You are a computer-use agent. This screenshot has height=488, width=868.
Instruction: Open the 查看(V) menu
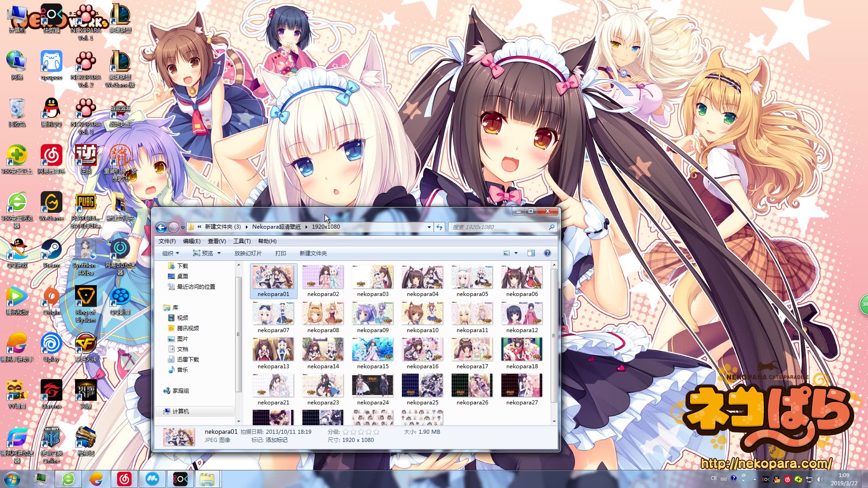[217, 241]
